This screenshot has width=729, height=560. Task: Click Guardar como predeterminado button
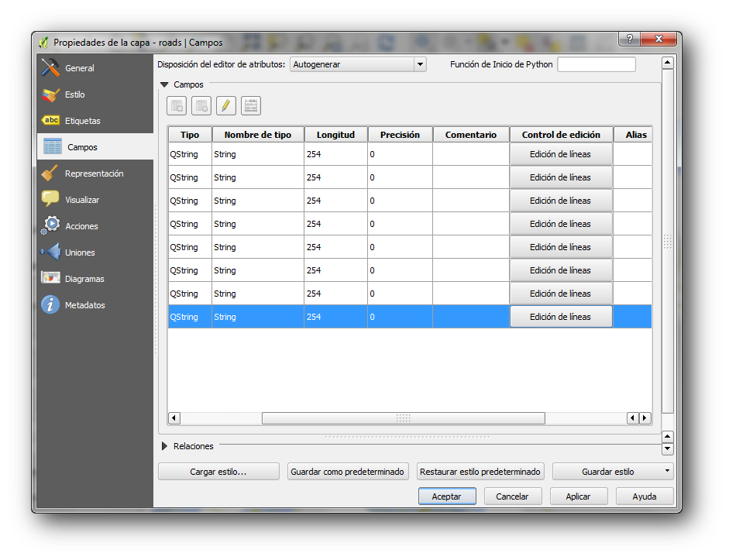348,472
